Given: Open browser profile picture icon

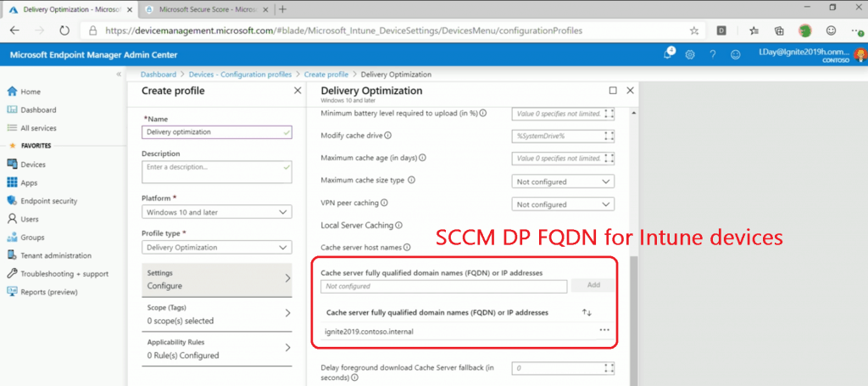Looking at the screenshot, I should click(805, 31).
